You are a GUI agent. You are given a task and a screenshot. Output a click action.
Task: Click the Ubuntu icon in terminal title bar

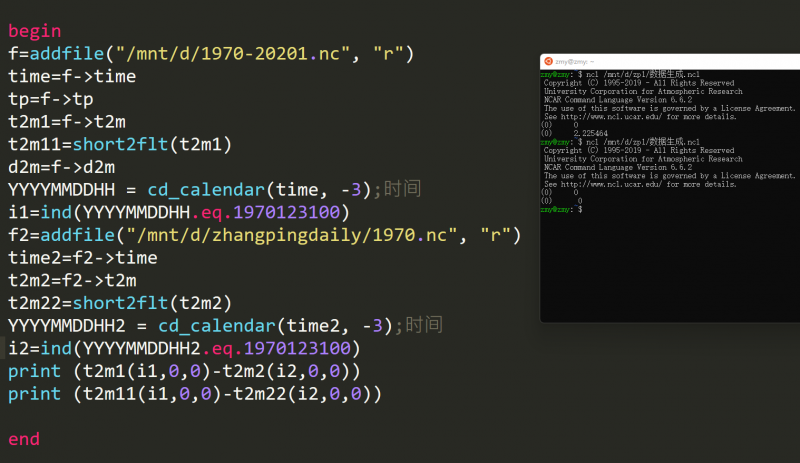pyautogui.click(x=546, y=62)
